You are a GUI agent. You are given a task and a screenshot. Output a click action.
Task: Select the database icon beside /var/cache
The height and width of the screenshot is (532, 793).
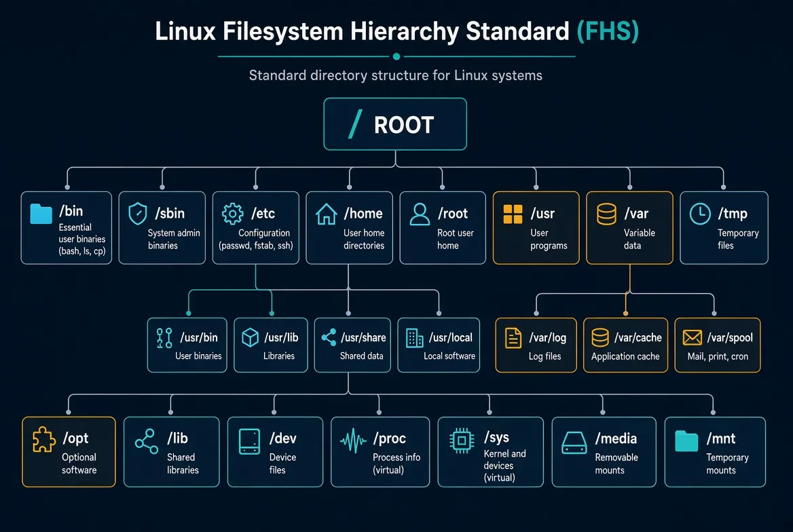pyautogui.click(x=600, y=338)
